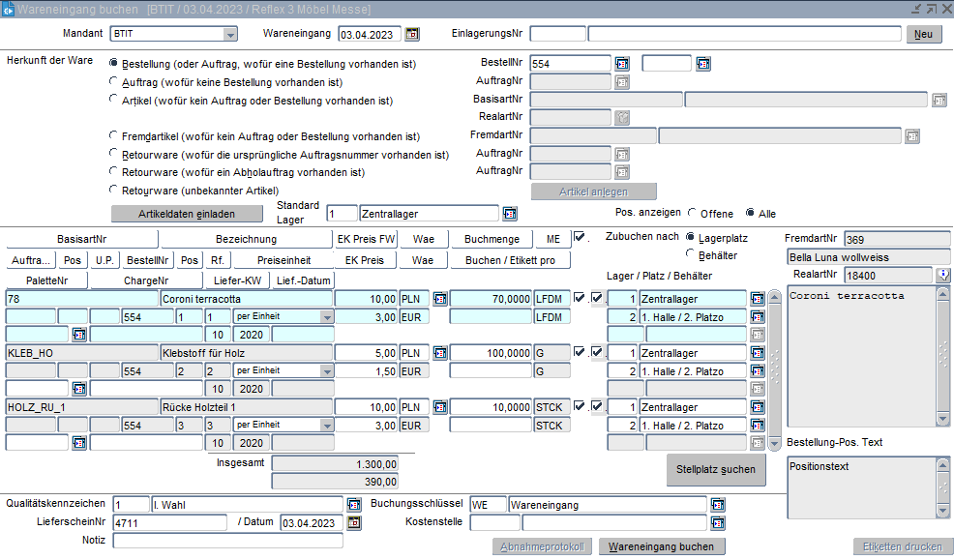This screenshot has width=954, height=560.
Task: Open the Standard Lager Zentrallager lookup icon
Action: 510,214
